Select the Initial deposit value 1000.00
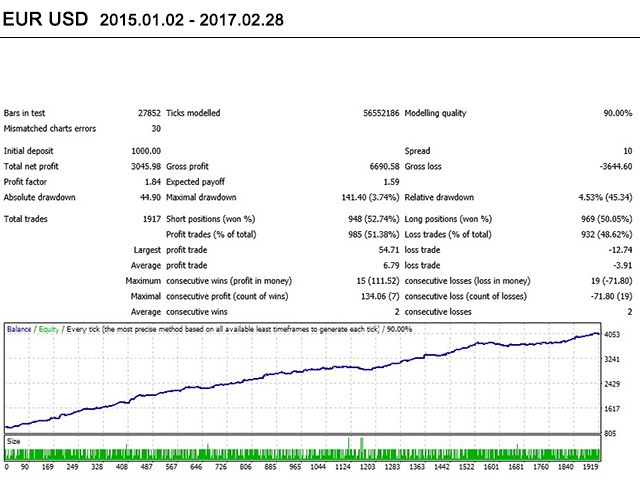 tap(146, 151)
